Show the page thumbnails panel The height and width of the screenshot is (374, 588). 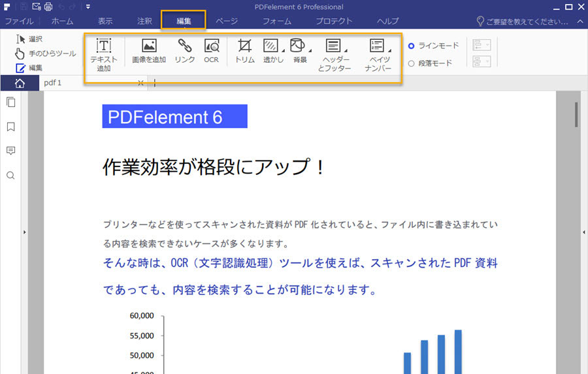point(10,102)
